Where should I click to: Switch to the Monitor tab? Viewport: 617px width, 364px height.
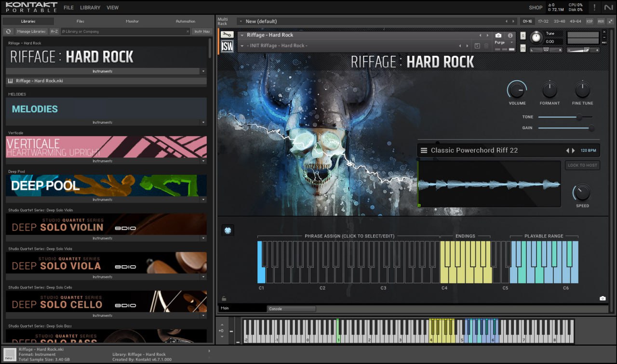132,21
